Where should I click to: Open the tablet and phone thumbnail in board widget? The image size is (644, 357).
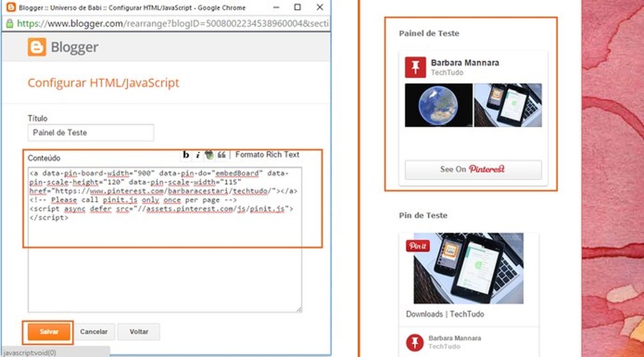508,105
